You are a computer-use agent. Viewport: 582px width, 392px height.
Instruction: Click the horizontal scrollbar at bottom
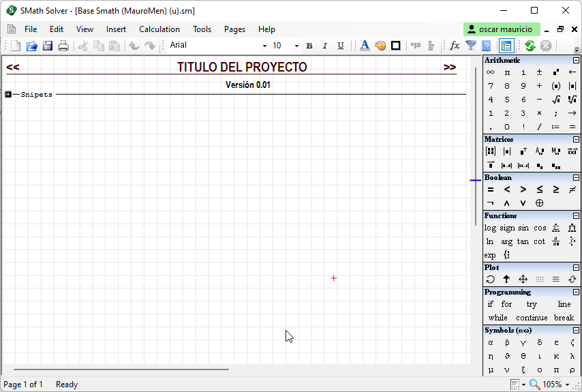coord(121,370)
